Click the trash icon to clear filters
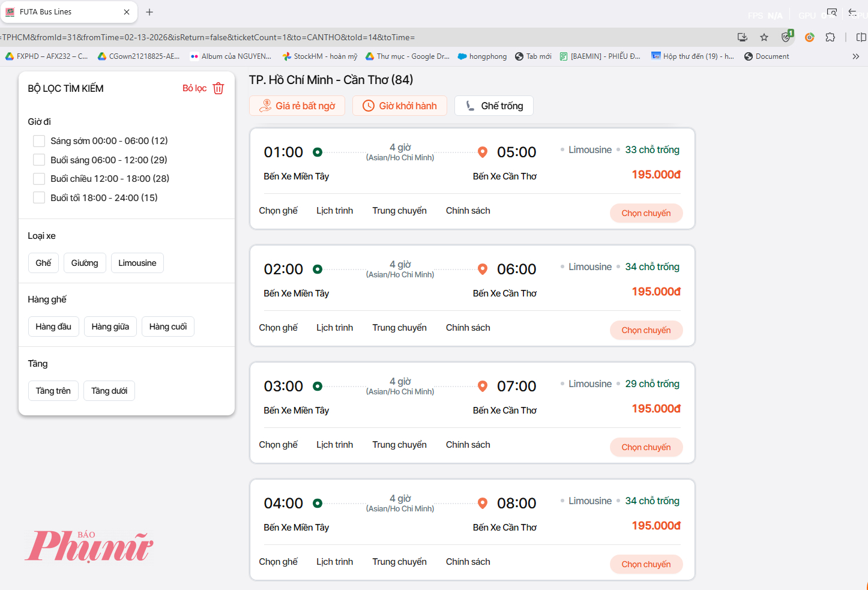Image resolution: width=868 pixels, height=590 pixels. (219, 88)
